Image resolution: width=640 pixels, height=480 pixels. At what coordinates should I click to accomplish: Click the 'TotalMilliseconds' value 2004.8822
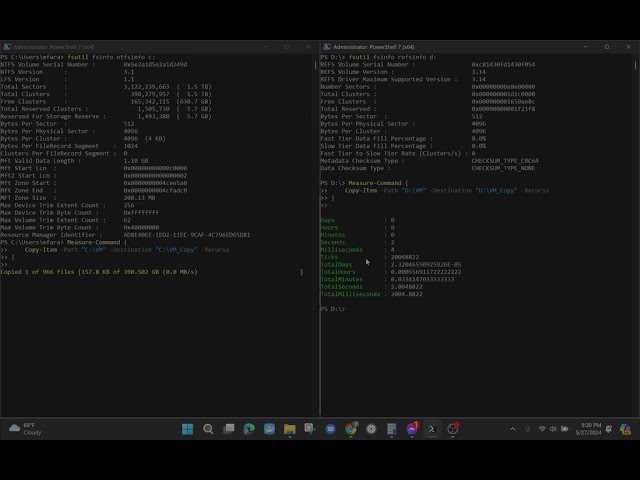[x=407, y=294]
